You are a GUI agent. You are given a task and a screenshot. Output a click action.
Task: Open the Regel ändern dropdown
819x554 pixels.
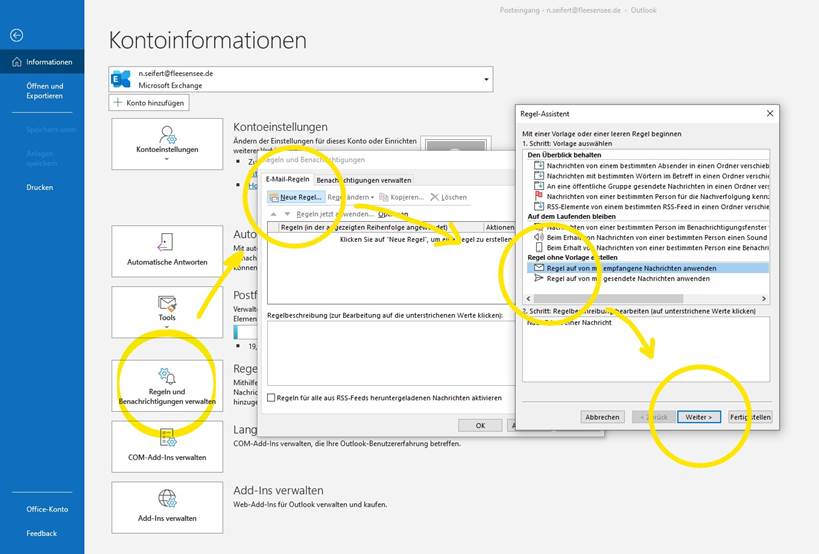350,197
